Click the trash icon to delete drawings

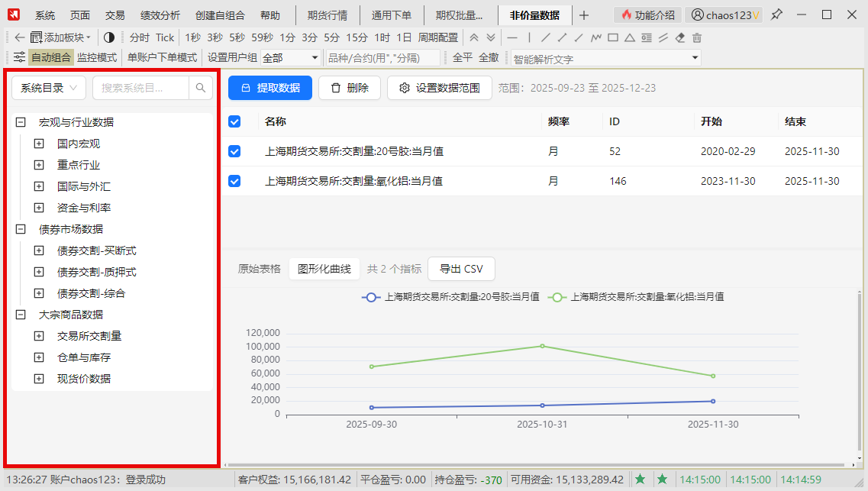pos(697,37)
